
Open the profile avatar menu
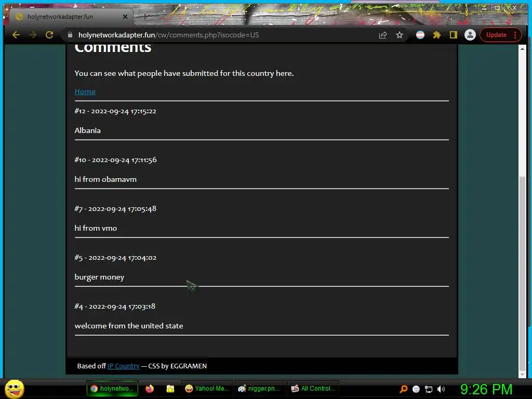tap(470, 35)
